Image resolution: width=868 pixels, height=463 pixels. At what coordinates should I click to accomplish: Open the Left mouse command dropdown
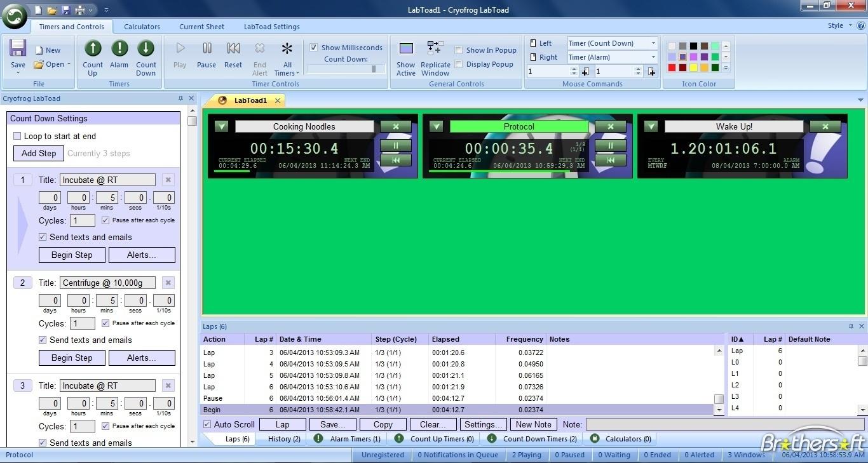(653, 43)
